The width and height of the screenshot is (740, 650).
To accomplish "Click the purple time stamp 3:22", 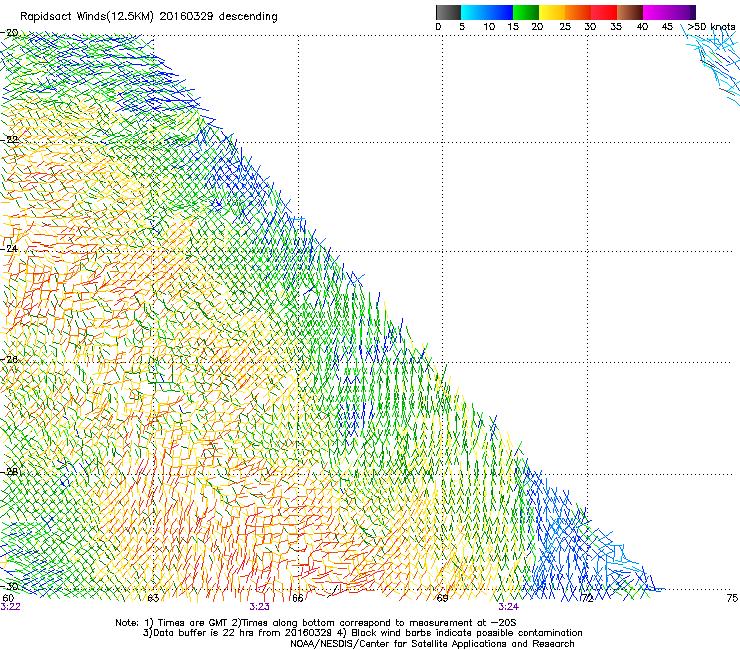I will (10, 607).
